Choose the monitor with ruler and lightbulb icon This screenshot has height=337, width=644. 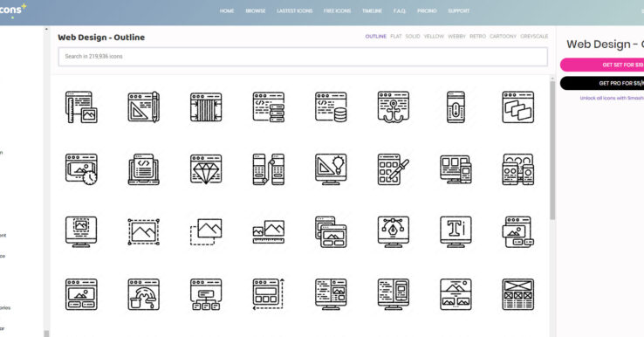(331, 169)
